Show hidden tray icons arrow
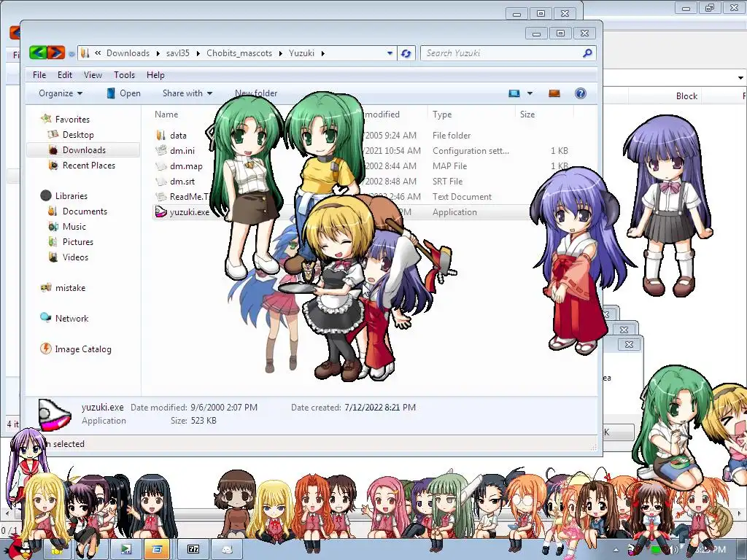 (x=616, y=550)
